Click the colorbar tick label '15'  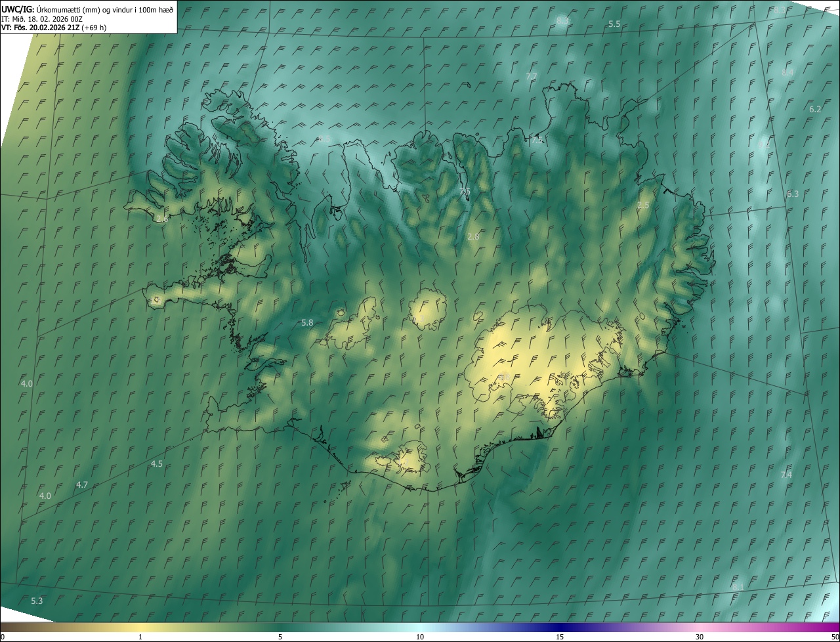pyautogui.click(x=560, y=637)
